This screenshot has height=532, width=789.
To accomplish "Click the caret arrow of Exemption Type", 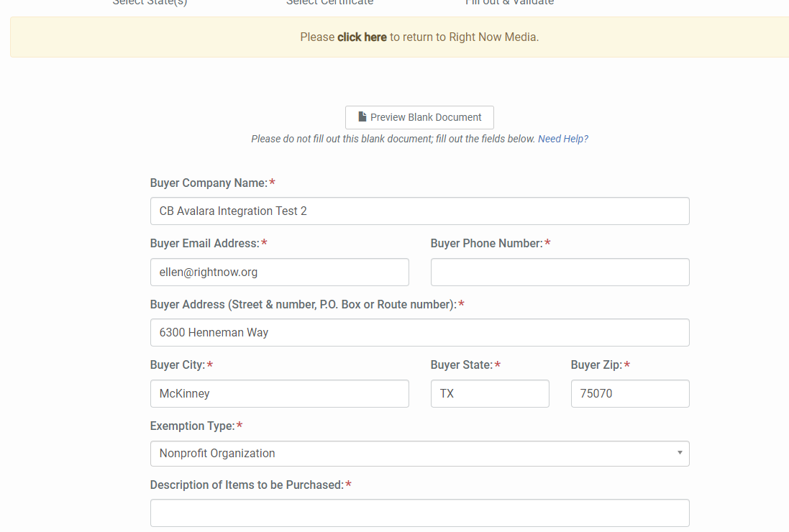I will pyautogui.click(x=680, y=453).
